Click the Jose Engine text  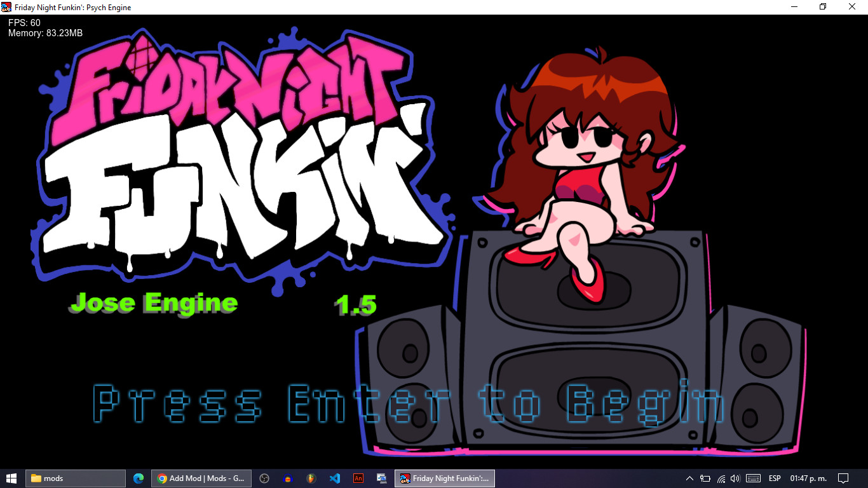(154, 303)
